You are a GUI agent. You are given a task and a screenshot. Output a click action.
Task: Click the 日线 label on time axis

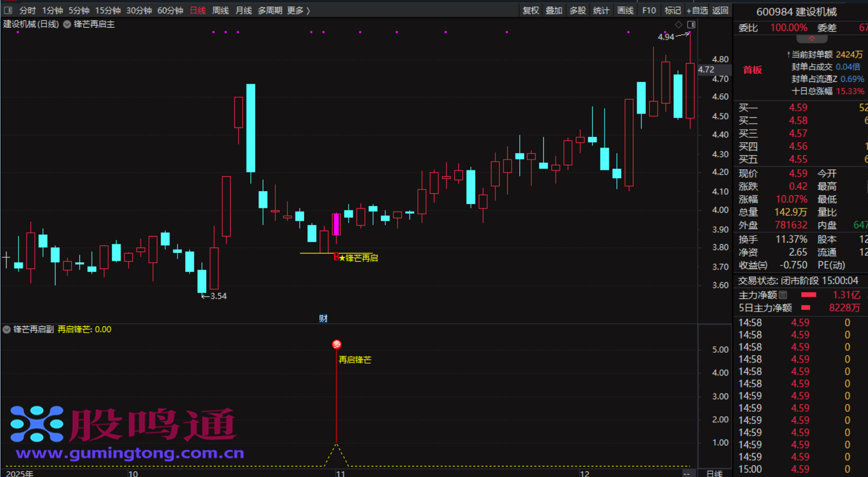click(x=714, y=473)
